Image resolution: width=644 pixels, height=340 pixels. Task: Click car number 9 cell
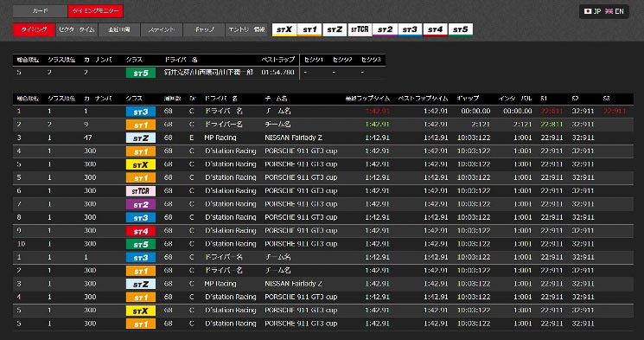point(86,125)
